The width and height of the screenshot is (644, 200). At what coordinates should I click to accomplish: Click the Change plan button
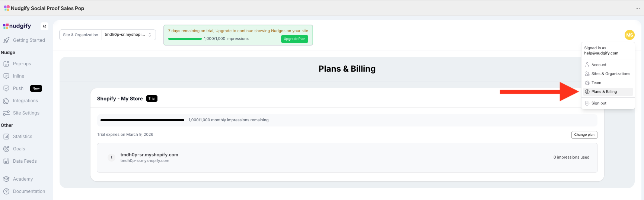584,135
